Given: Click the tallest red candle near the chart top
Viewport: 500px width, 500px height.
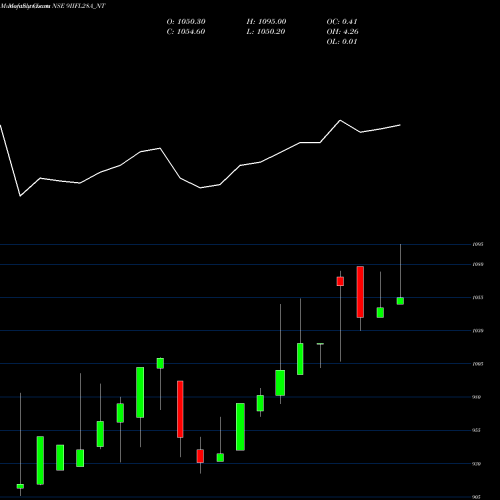Looking at the screenshot, I should tap(360, 292).
